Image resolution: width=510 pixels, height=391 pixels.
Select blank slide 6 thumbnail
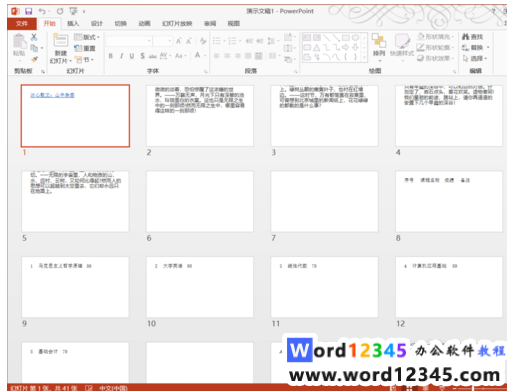click(200, 201)
